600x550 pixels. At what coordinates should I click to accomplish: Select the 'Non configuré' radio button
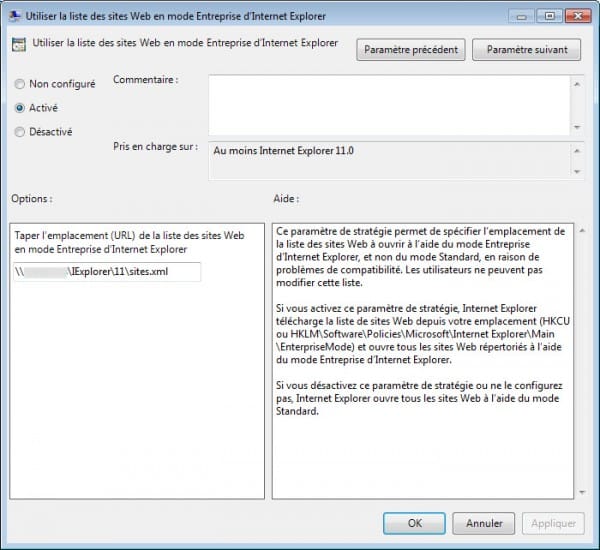[21, 84]
